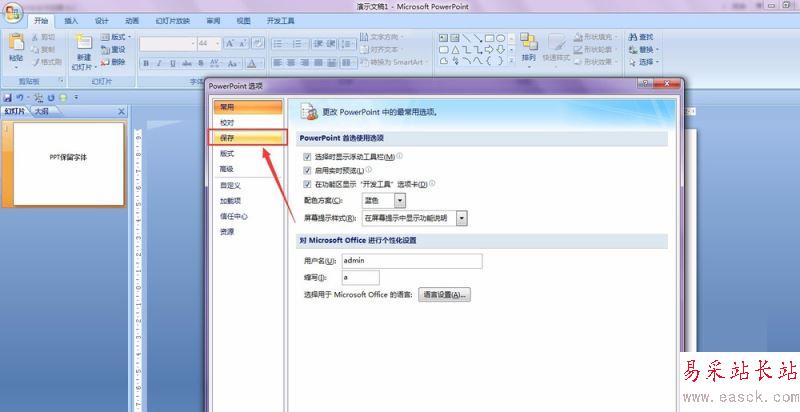Select 加载项 category in options list
Screen dimensions: 800x412
coord(248,201)
